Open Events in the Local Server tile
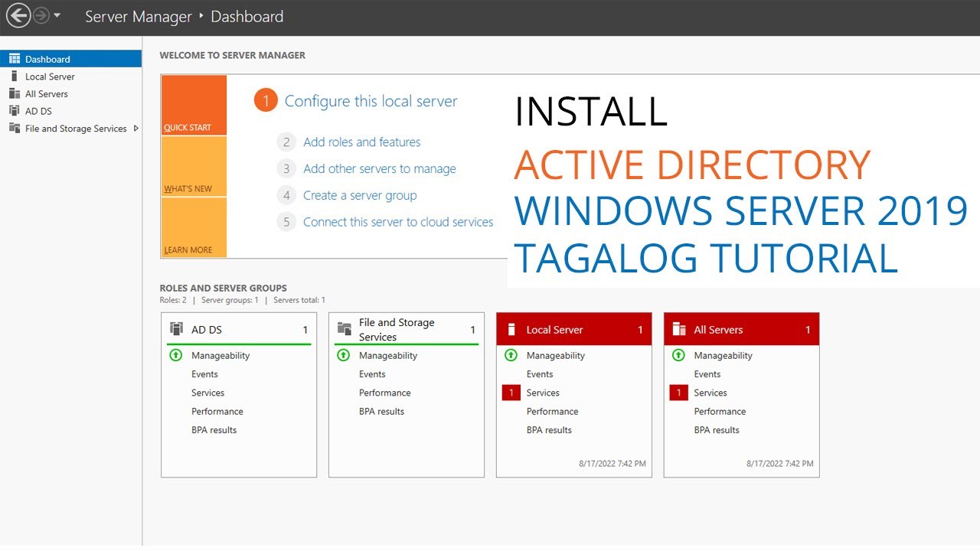This screenshot has height=551, width=980. (x=540, y=374)
